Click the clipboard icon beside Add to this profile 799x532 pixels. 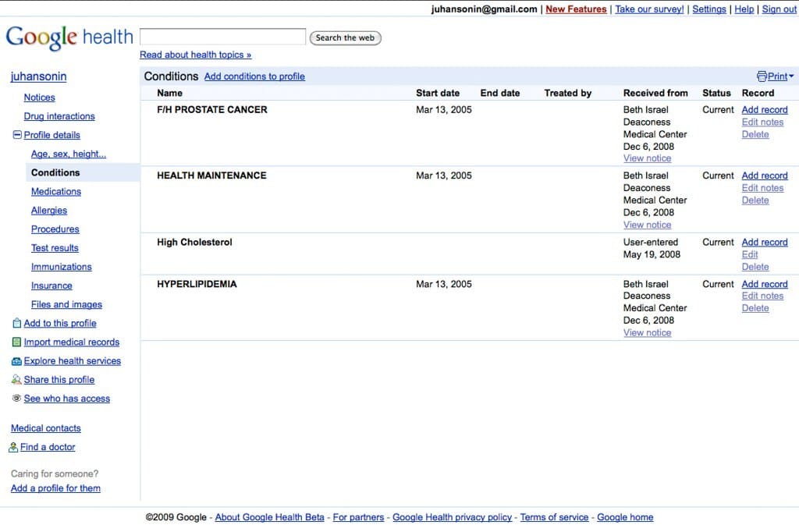coord(16,323)
